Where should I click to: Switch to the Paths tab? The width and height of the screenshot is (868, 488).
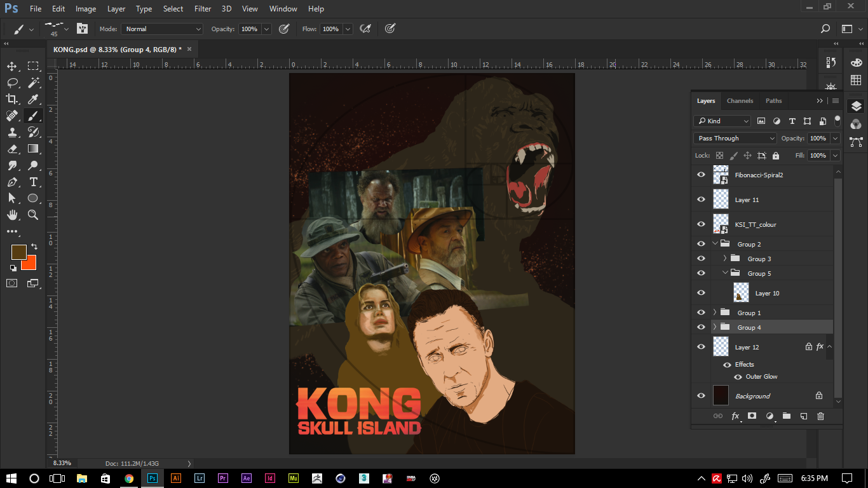tap(773, 100)
